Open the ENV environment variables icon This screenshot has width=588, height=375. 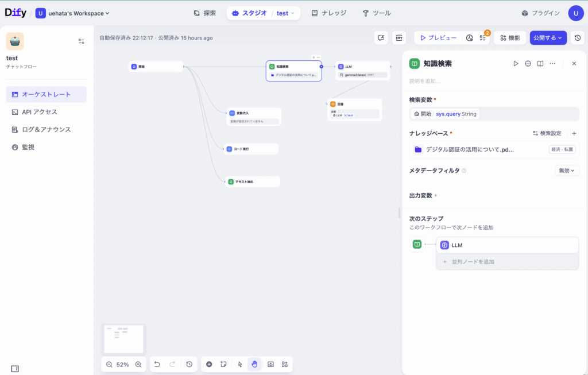click(399, 38)
